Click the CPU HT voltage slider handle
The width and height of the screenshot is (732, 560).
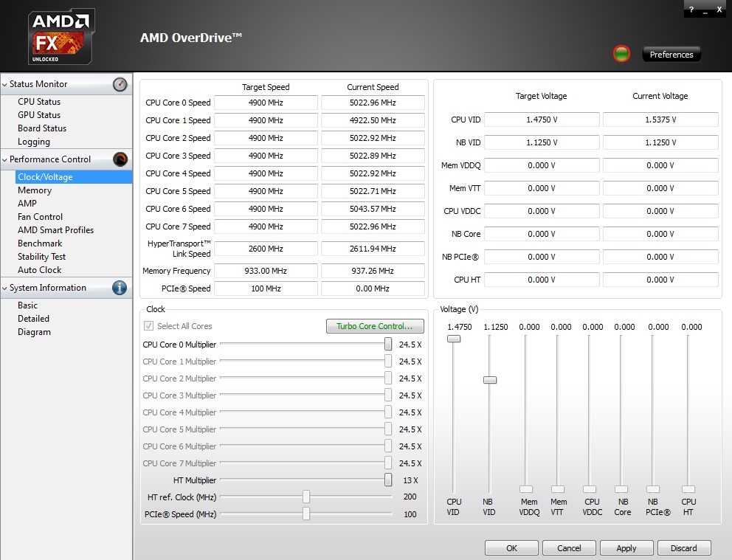coord(688,489)
